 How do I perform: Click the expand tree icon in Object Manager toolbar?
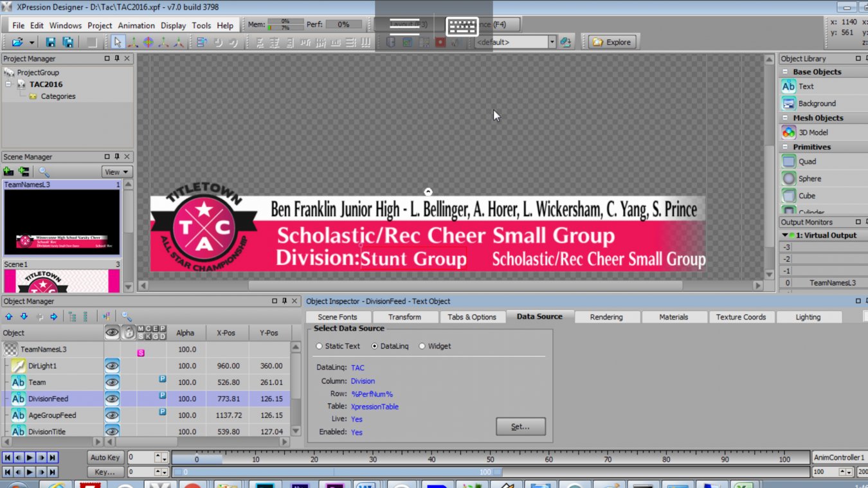pos(72,316)
